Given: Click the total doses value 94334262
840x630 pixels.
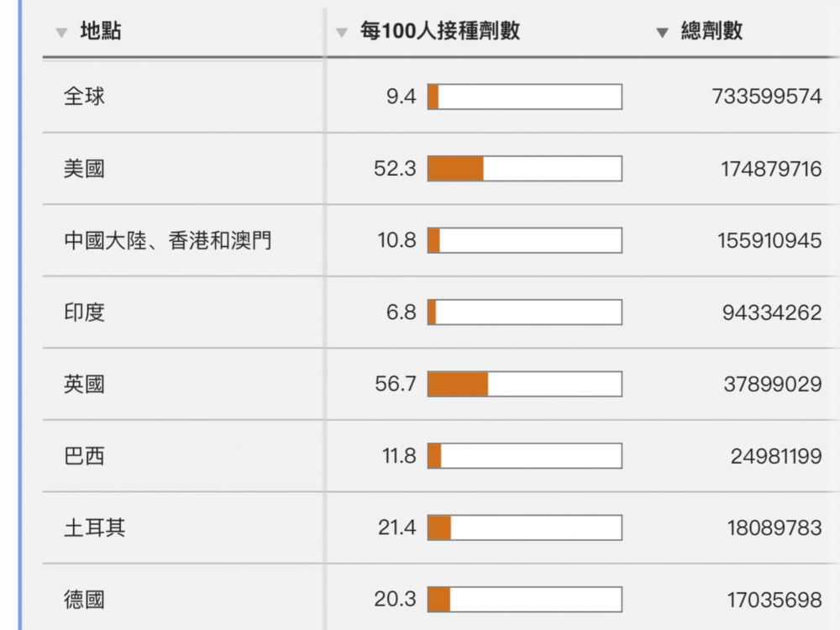Looking at the screenshot, I should (771, 312).
